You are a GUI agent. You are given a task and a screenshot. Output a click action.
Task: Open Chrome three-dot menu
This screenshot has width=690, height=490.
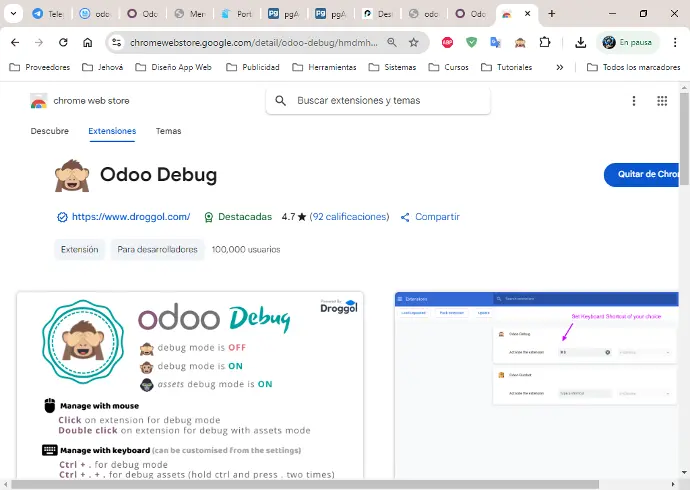pyautogui.click(x=675, y=42)
